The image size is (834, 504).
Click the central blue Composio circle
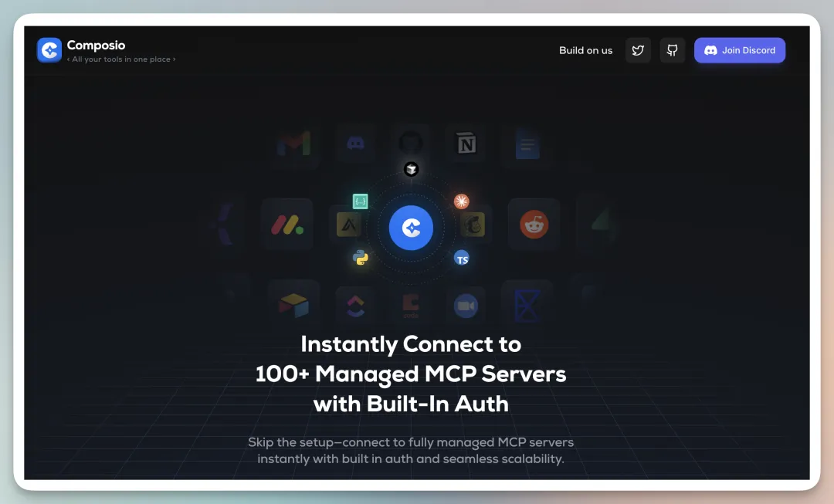[x=411, y=228]
